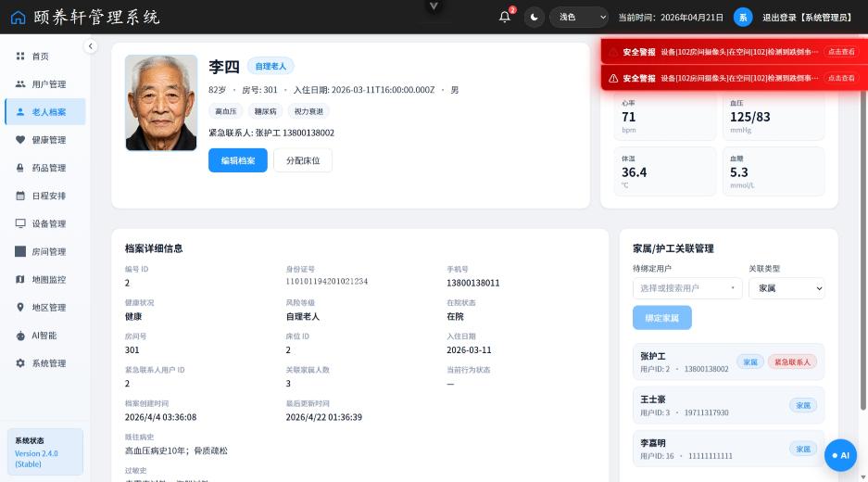
Task: Click the 视力衰退 tag
Action: click(308, 111)
